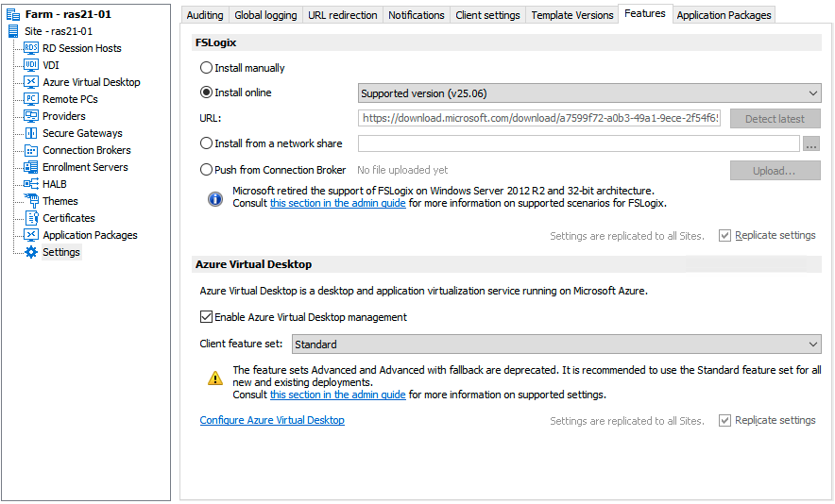This screenshot has width=835, height=504.
Task: Click the Secure Gateways icon
Action: (31, 133)
